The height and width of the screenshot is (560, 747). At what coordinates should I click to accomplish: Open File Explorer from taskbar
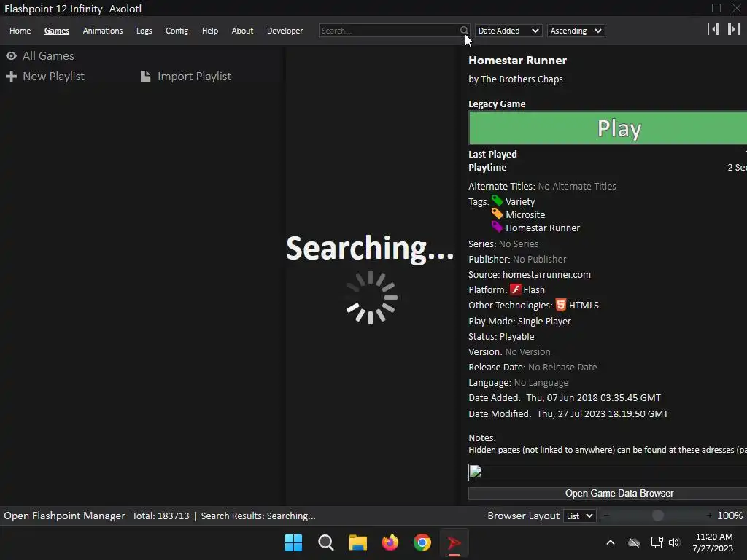(x=357, y=542)
